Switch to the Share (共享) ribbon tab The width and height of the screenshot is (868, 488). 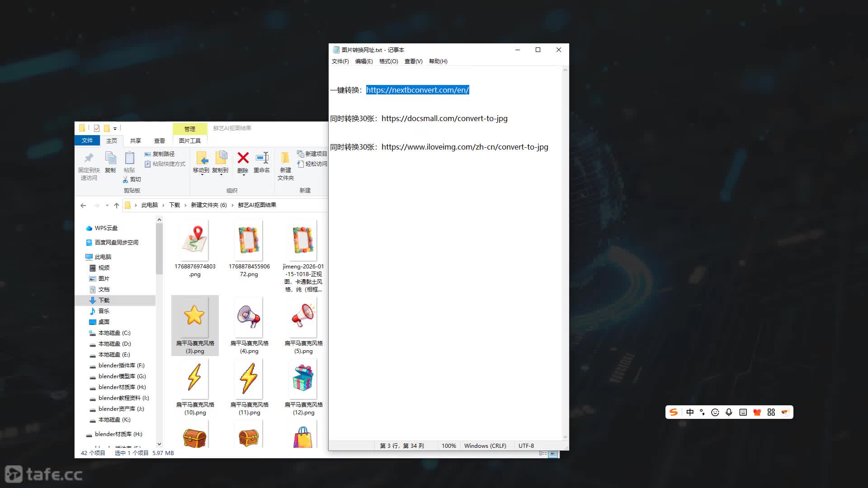coord(135,141)
